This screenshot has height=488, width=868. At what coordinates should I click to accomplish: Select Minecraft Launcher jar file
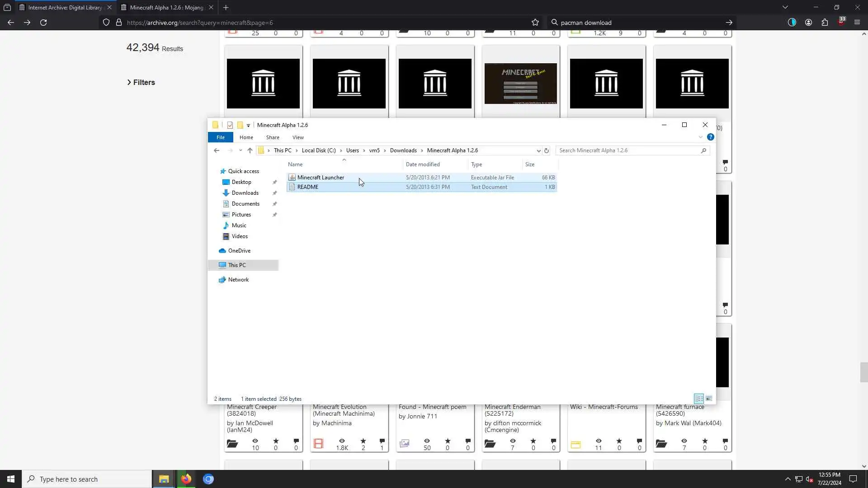click(321, 178)
